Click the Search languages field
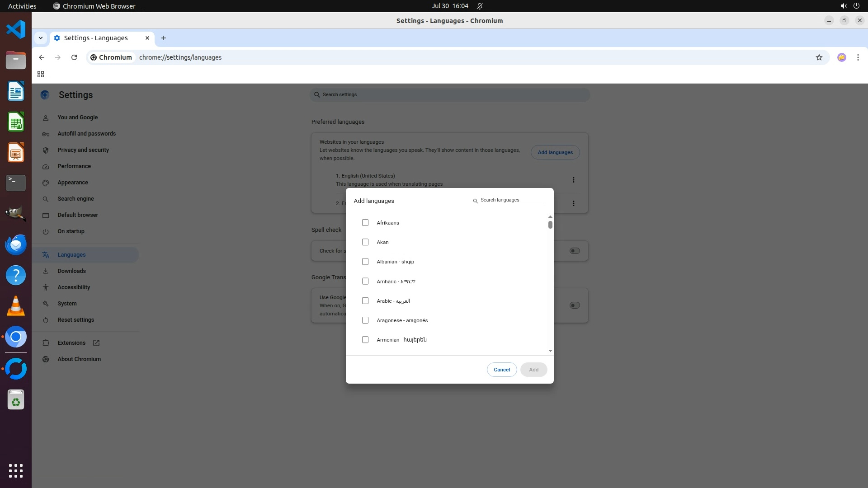The image size is (868, 488). [x=512, y=200]
